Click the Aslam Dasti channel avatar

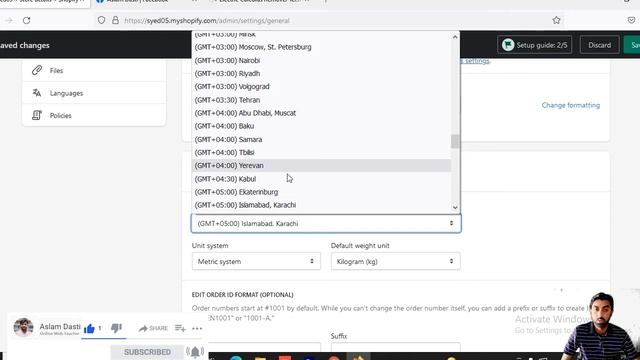pos(23,327)
